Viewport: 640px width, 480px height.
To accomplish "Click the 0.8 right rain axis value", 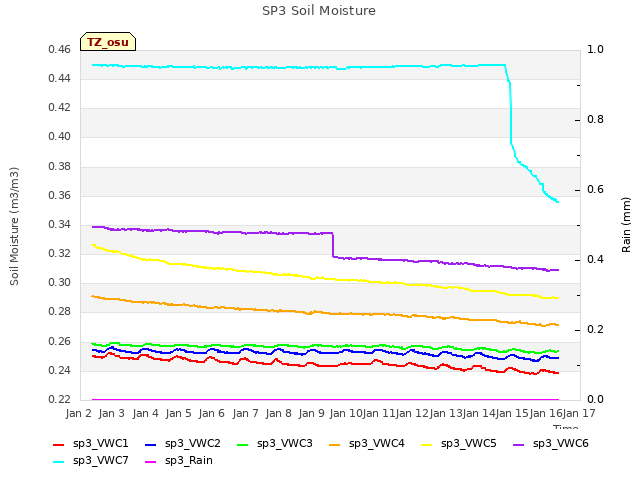I will coord(595,120).
